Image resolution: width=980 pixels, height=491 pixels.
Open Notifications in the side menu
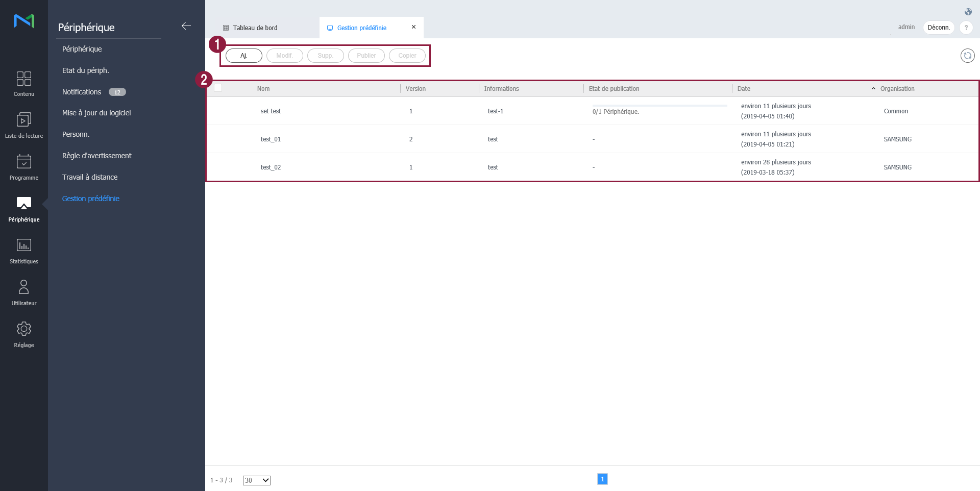pyautogui.click(x=82, y=92)
